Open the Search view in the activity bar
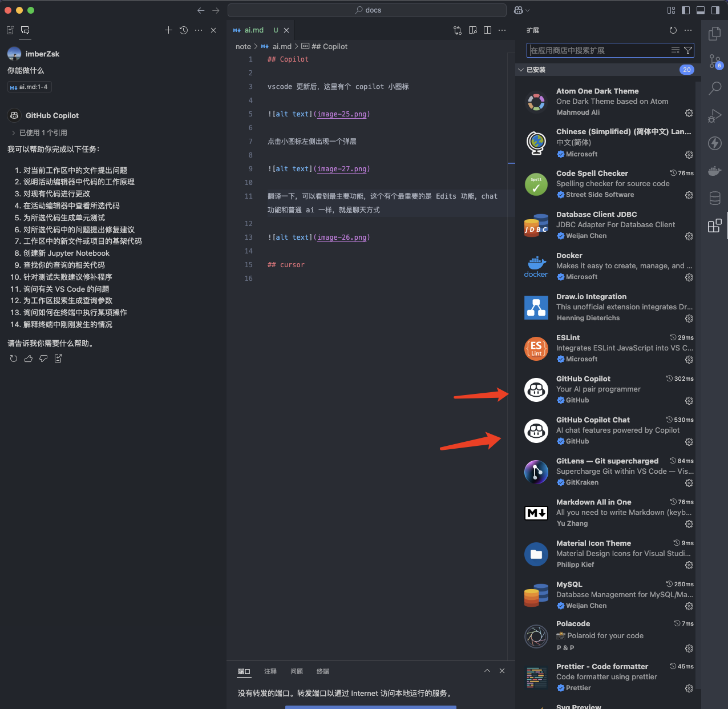 (x=714, y=88)
